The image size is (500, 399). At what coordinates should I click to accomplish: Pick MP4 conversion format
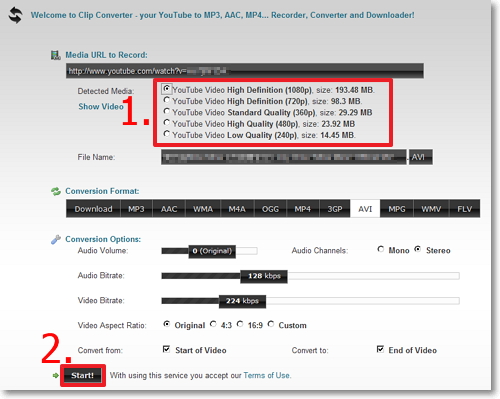(x=303, y=209)
